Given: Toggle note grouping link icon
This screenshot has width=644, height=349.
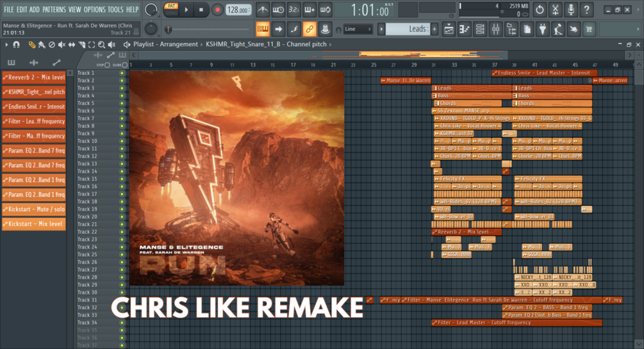Looking at the screenshot, I should click(310, 29).
